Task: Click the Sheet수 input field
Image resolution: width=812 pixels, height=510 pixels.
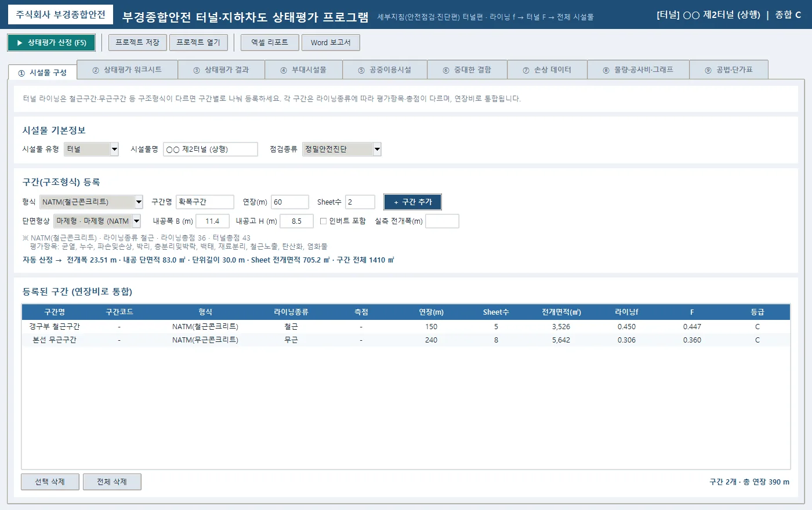Action: click(x=360, y=202)
